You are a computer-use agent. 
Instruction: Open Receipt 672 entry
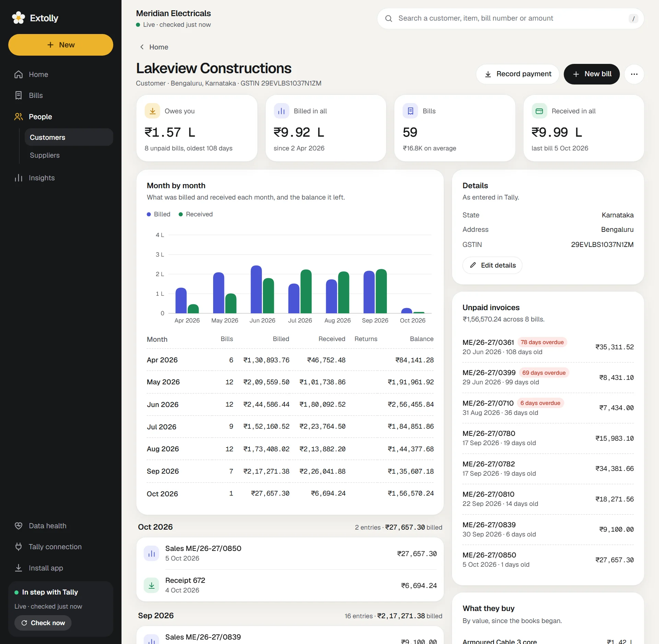(290, 585)
